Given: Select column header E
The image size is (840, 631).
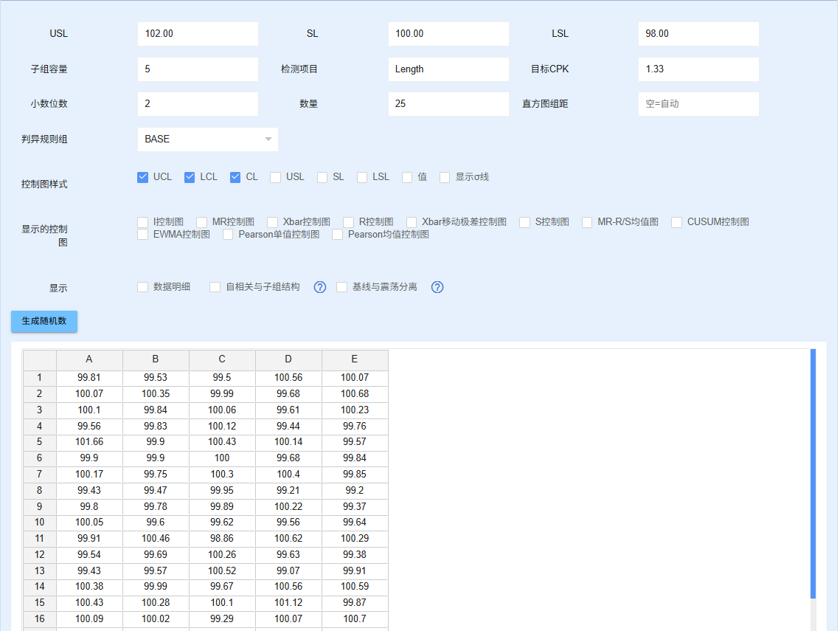Looking at the screenshot, I should [x=355, y=359].
